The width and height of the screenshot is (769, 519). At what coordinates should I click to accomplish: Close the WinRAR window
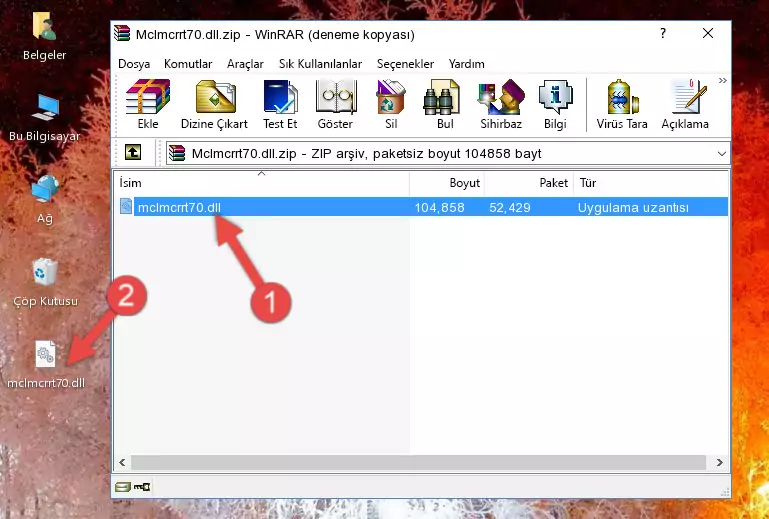[708, 33]
